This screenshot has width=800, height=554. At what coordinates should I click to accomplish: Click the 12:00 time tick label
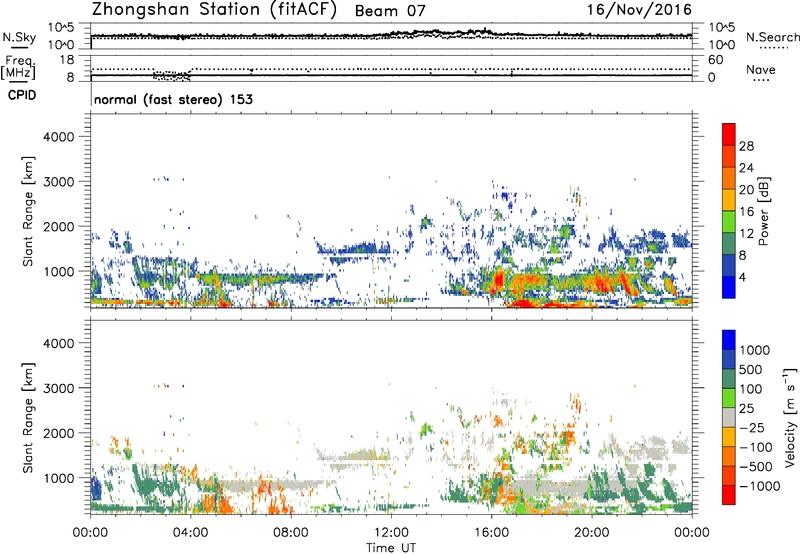pos(391,533)
